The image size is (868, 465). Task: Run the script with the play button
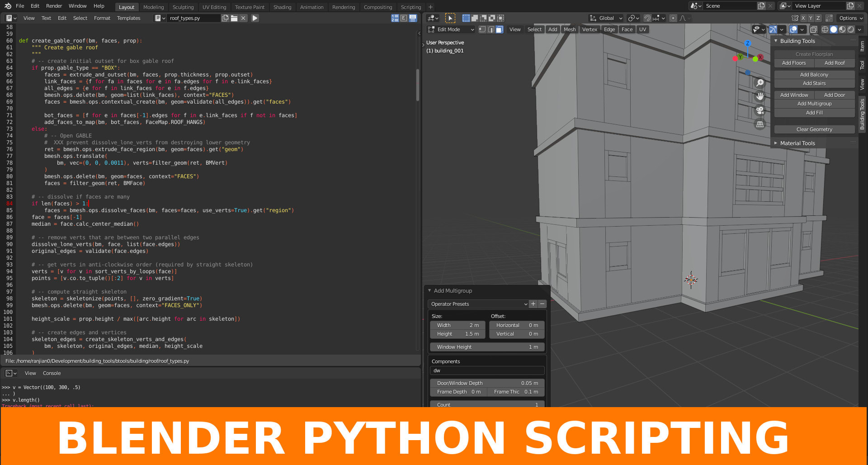(x=255, y=18)
